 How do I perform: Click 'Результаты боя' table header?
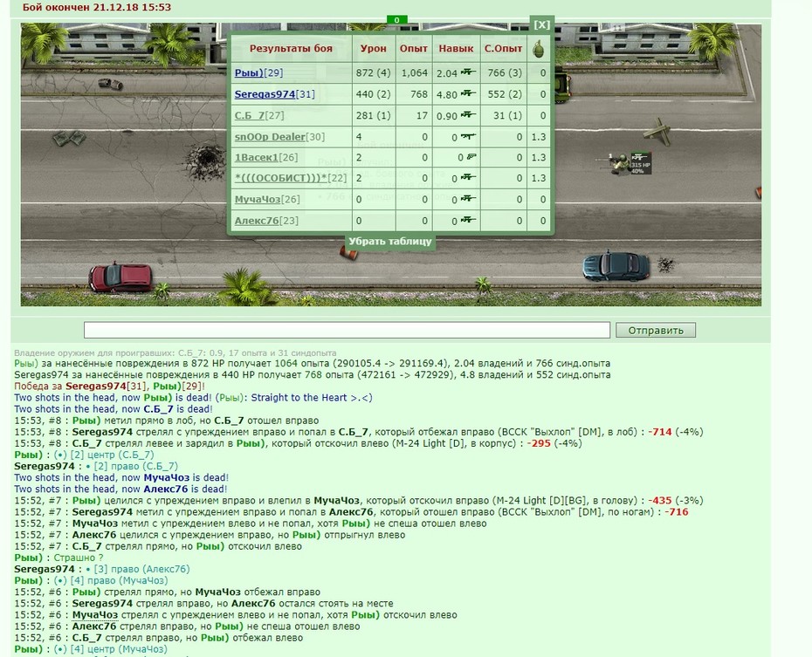pos(291,49)
